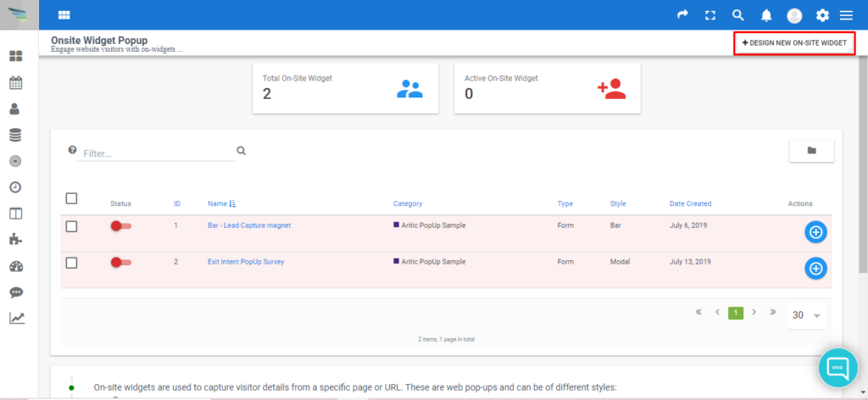Open gauge speedometer icon in sidebar
868x400 pixels.
click(16, 266)
